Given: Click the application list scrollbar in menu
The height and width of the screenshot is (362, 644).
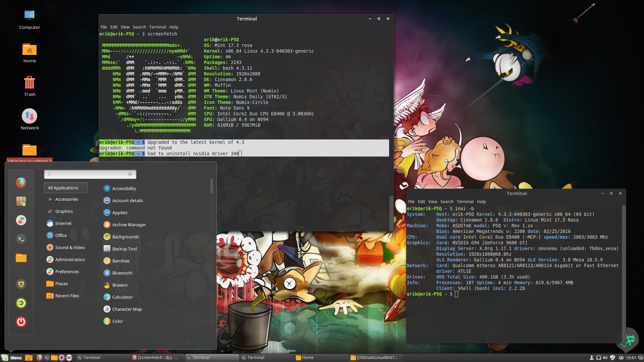Looking at the screenshot, I should click(211, 186).
